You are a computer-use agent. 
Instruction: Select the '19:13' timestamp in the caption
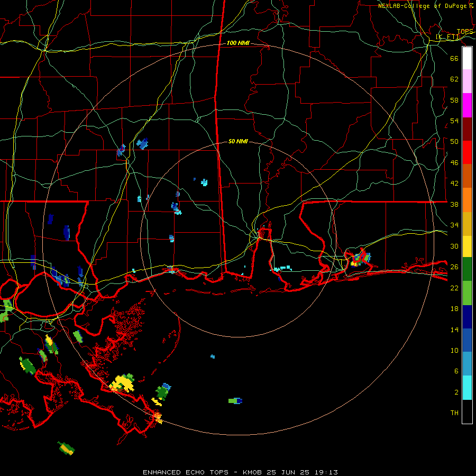(x=326, y=472)
